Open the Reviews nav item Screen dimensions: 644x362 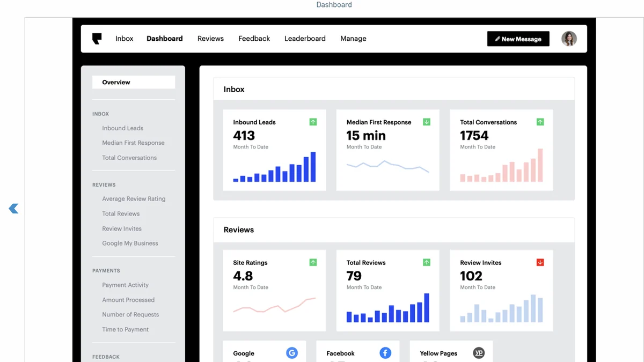coord(210,39)
